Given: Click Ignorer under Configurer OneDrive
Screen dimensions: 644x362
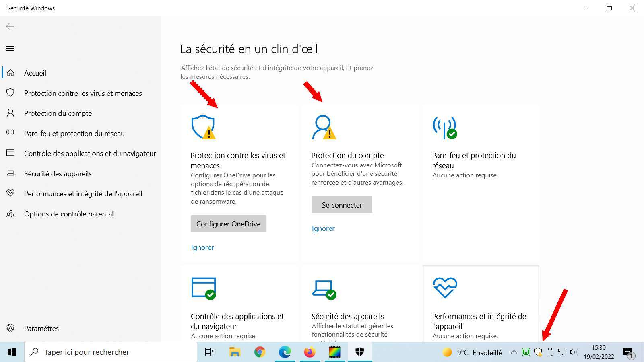Looking at the screenshot, I should click(x=202, y=247).
